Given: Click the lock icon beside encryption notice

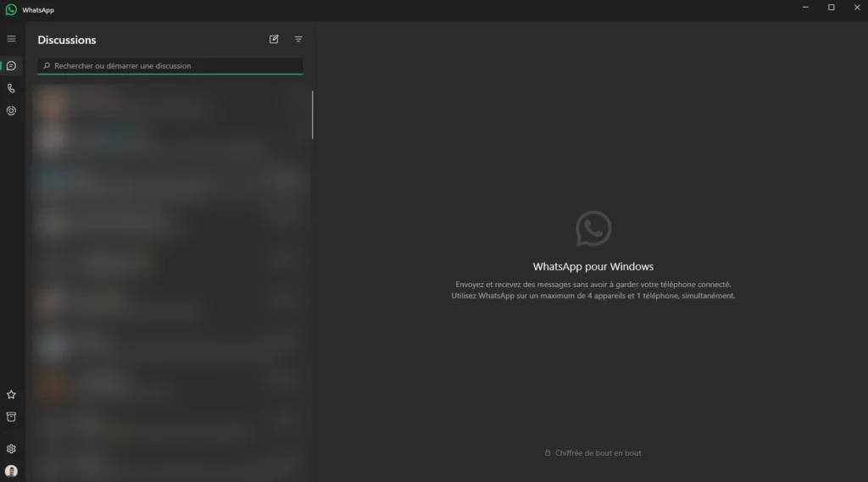Looking at the screenshot, I should [548, 452].
